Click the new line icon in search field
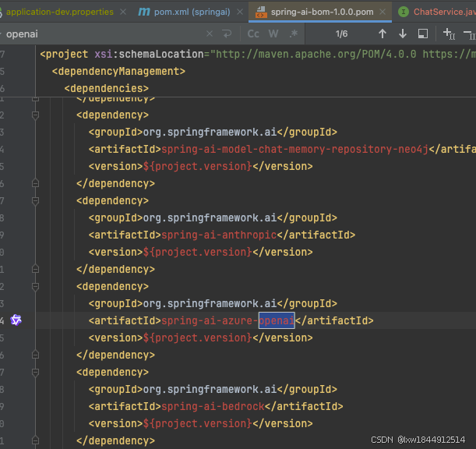 227,34
